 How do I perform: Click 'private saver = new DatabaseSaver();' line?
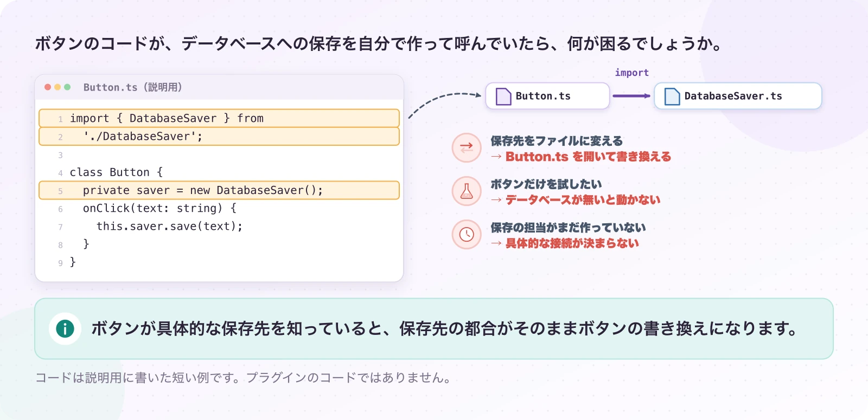pyautogui.click(x=219, y=190)
